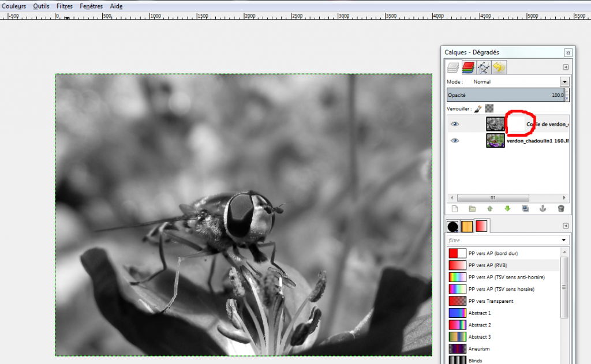Image resolution: width=591 pixels, height=364 pixels.
Task: Duplicate the selected layer
Action: [525, 209]
